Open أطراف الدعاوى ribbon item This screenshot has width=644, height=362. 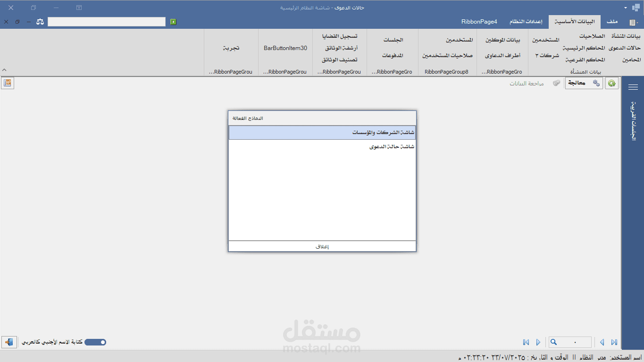pyautogui.click(x=502, y=55)
